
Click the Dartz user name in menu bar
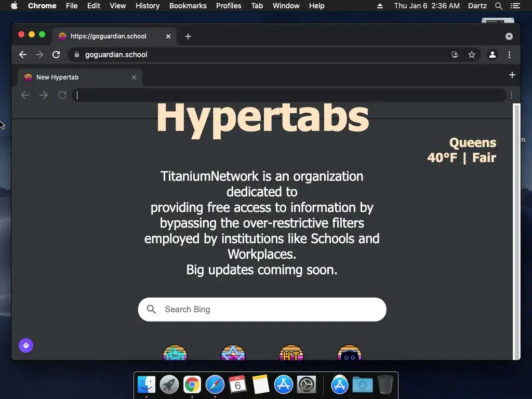point(477,6)
